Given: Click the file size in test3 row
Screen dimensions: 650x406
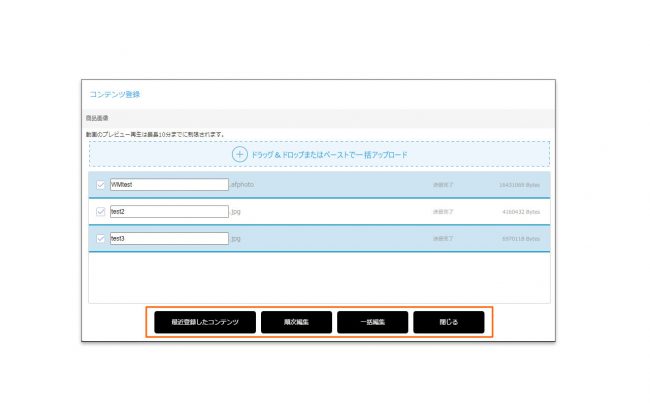Looking at the screenshot, I should [x=521, y=239].
